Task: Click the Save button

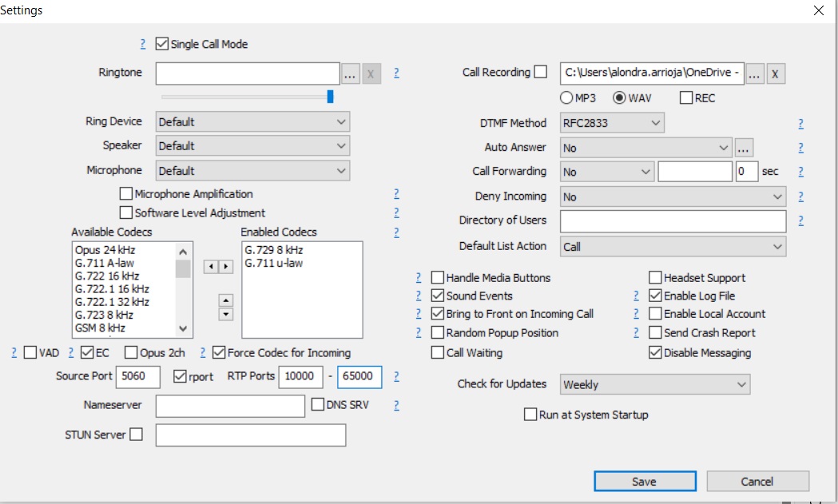Action: point(643,481)
